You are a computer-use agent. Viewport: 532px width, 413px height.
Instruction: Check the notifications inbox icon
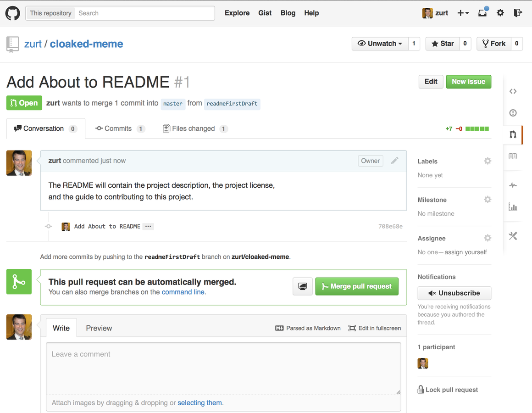pos(483,12)
